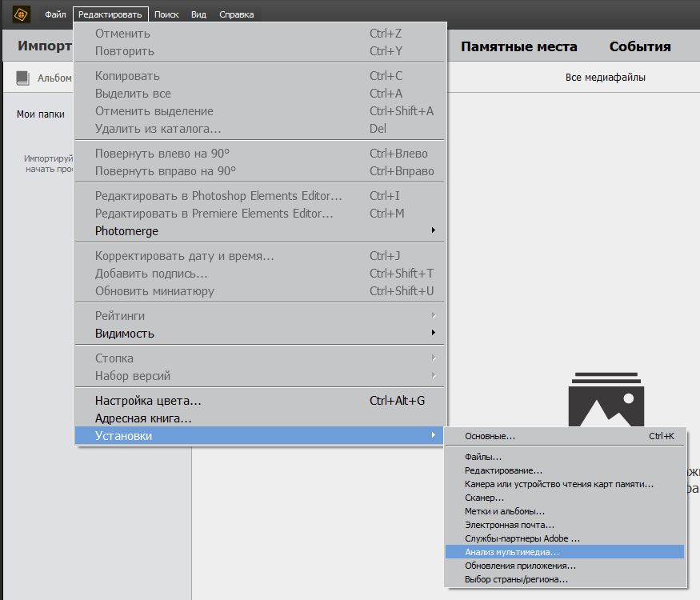This screenshot has width=700, height=600.
Task: Choose Настройка цвета menu item
Action: tap(260, 401)
